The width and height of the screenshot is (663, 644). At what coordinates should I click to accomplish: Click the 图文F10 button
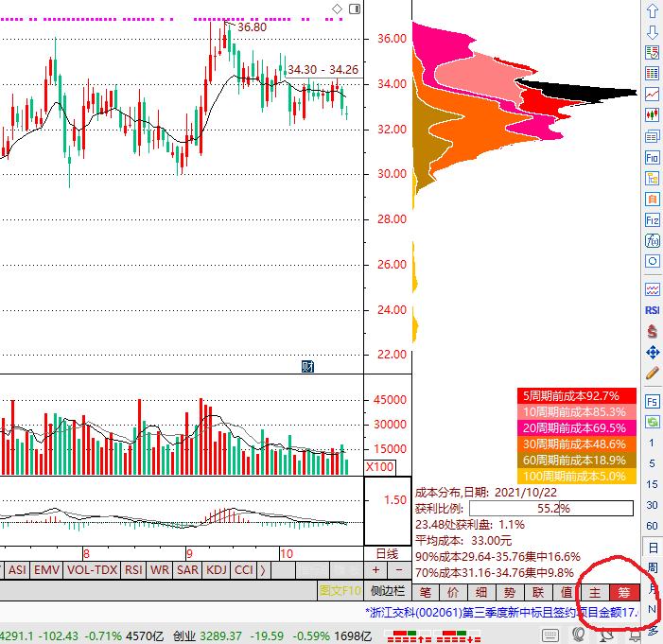(x=340, y=591)
